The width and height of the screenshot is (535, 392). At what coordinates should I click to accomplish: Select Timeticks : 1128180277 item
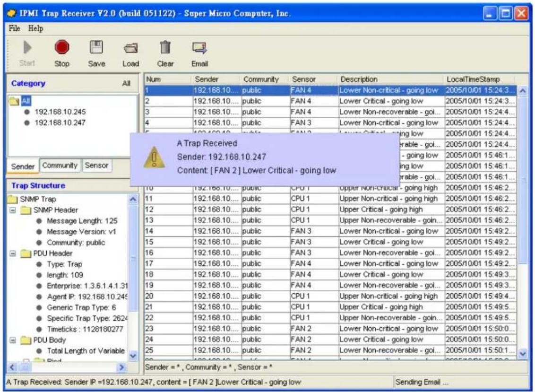[85, 329]
